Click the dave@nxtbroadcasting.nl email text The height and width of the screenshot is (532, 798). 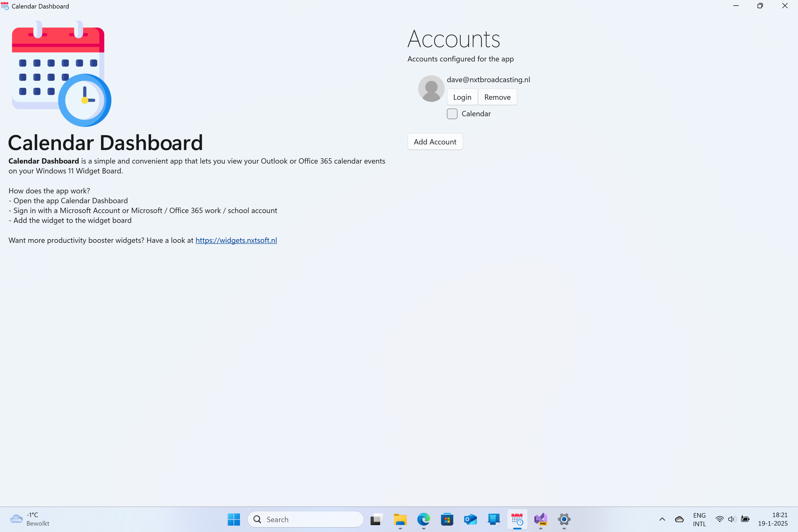click(488, 80)
